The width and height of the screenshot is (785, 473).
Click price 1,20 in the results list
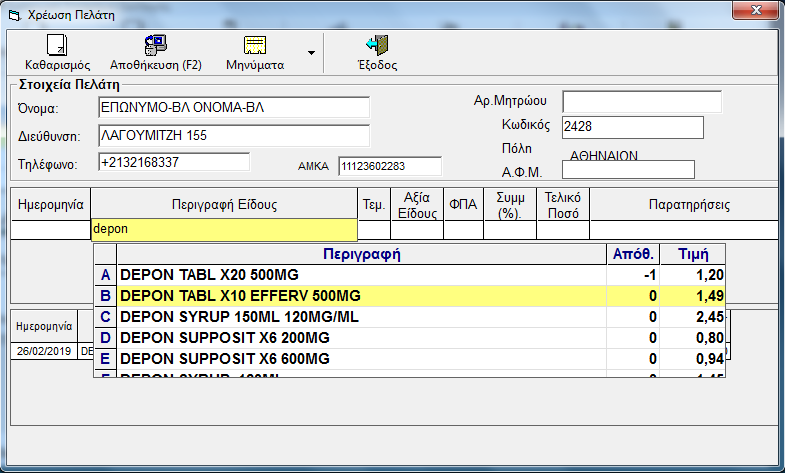709,275
